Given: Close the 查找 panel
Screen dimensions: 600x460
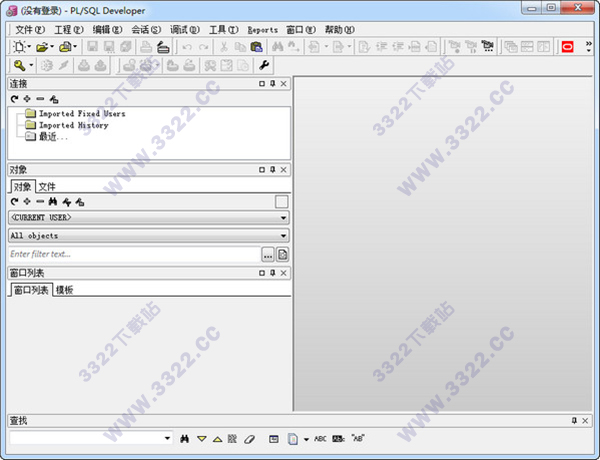Looking at the screenshot, I should [x=585, y=421].
